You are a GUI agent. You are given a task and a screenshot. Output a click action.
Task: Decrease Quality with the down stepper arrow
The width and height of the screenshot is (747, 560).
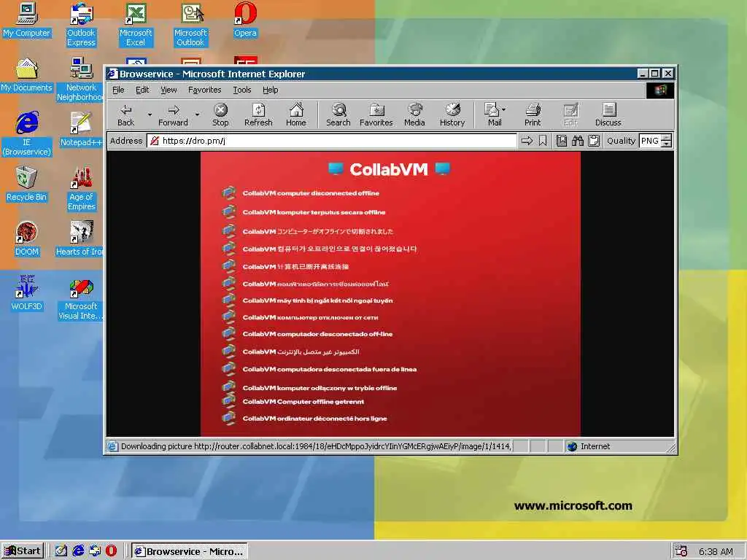[x=667, y=144]
